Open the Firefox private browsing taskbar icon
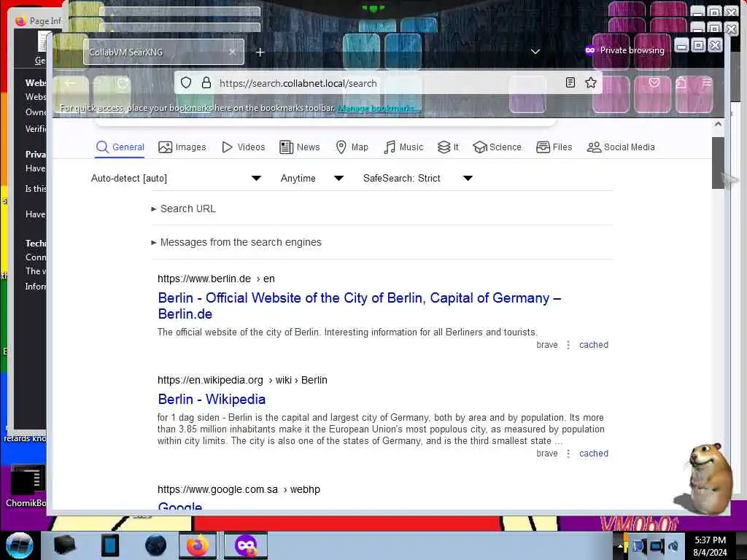The width and height of the screenshot is (747, 560). click(246, 545)
